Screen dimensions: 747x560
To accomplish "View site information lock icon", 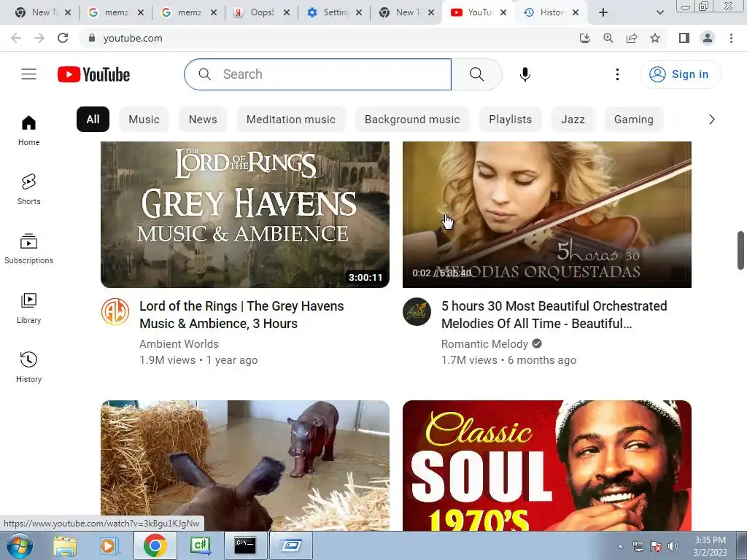I will tap(92, 38).
